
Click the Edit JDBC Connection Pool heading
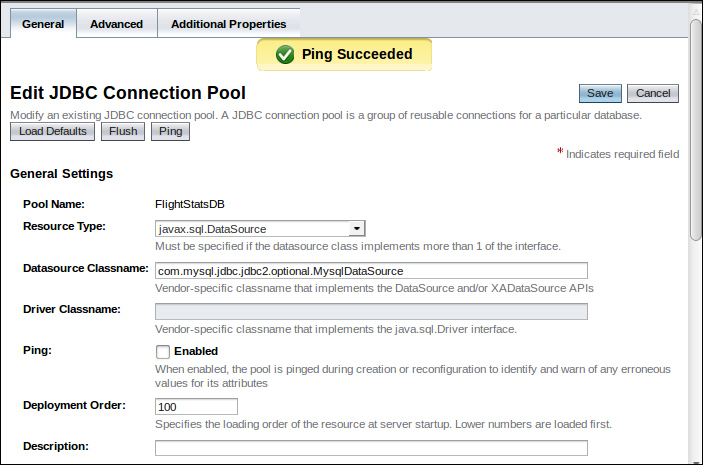pyautogui.click(x=128, y=93)
